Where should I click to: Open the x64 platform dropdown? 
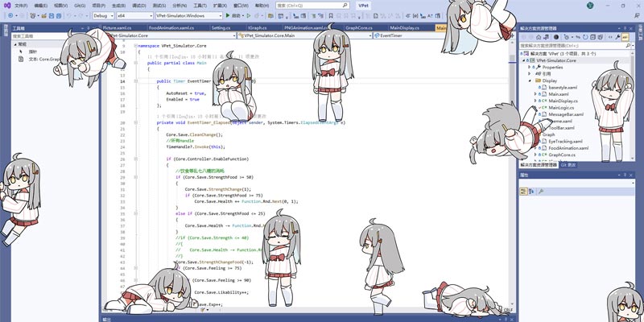point(134,15)
